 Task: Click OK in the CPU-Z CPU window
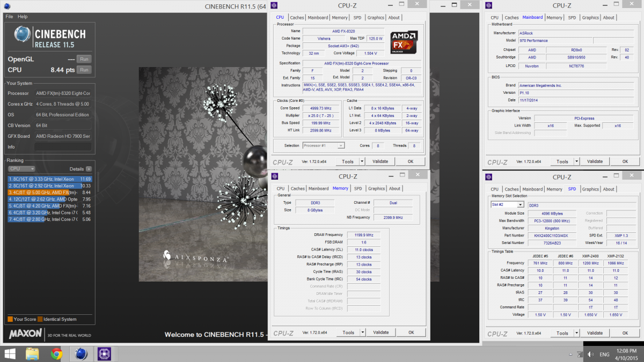coord(411,161)
